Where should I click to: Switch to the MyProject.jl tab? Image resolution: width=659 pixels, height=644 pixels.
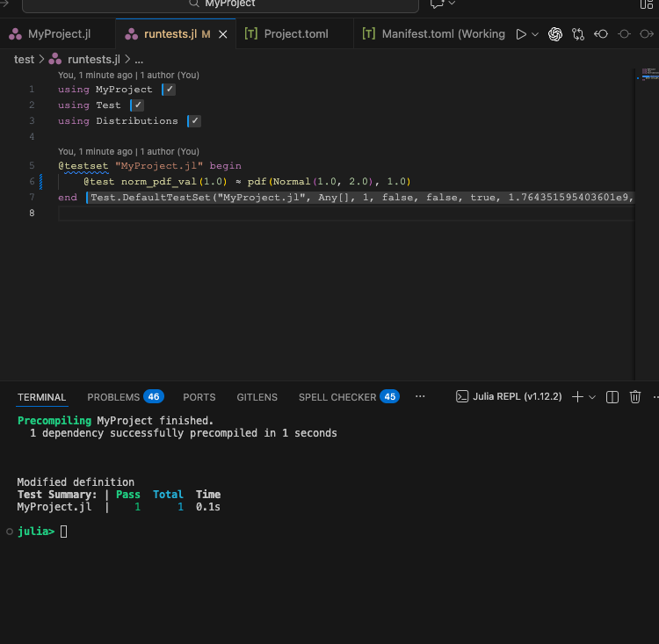[58, 34]
